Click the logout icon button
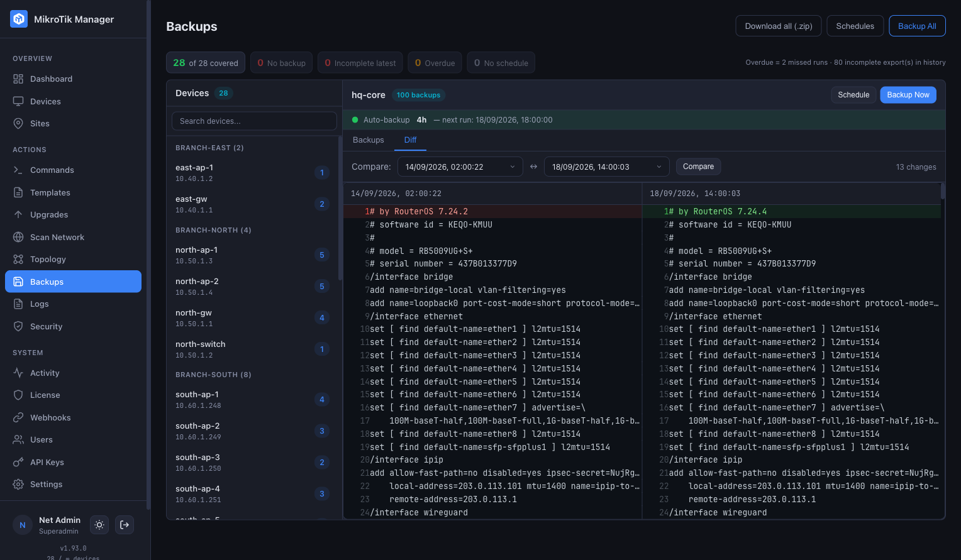Image resolution: width=961 pixels, height=560 pixels. tap(125, 525)
